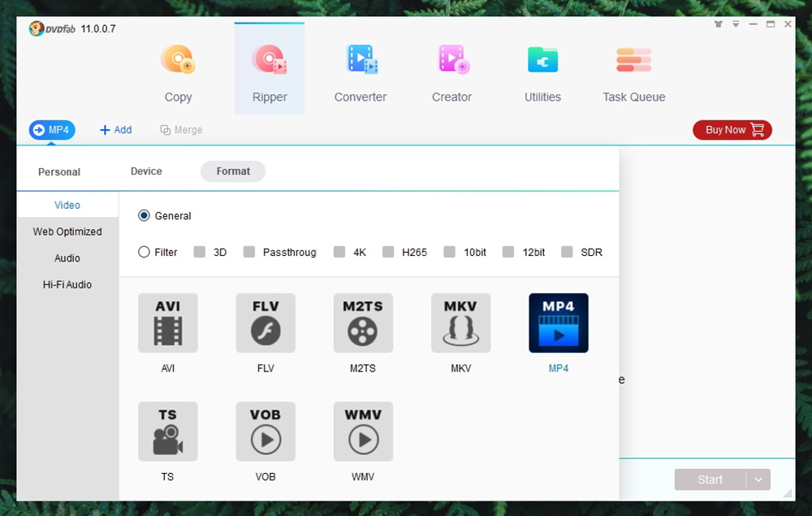Click the window resize grip at the corner
The height and width of the screenshot is (516, 812).
point(788,494)
